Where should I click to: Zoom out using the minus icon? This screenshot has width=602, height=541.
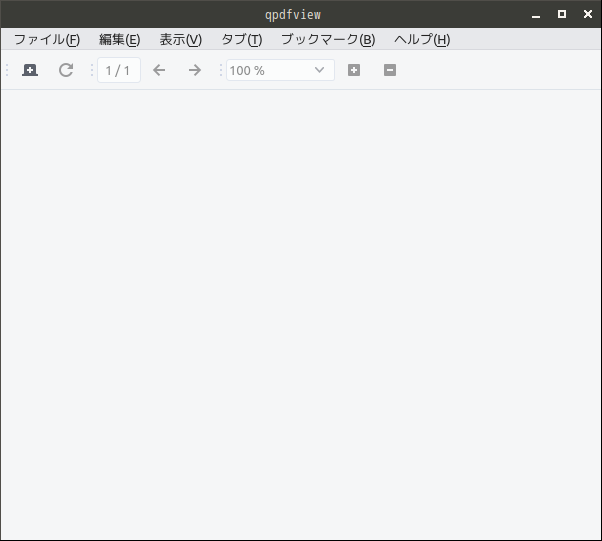(390, 70)
